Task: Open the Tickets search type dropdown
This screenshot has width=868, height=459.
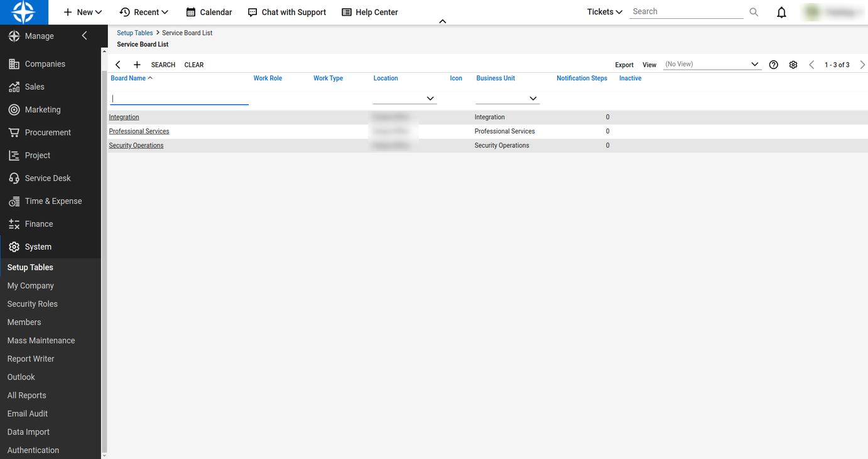Action: point(604,12)
